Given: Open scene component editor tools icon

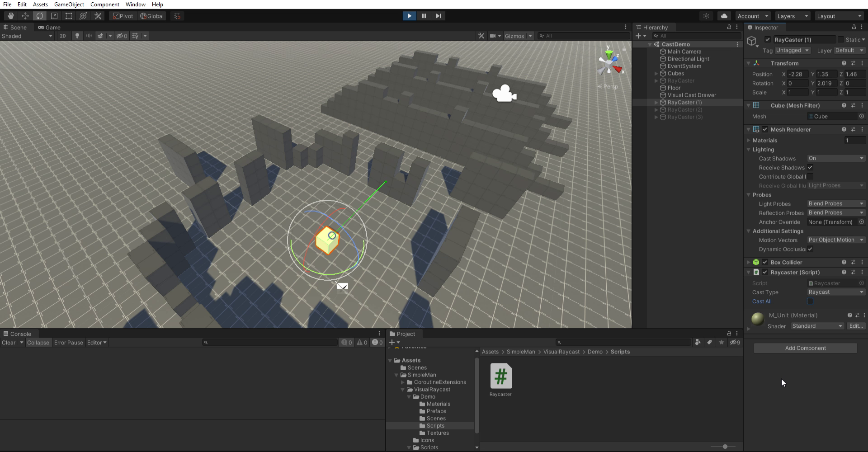Looking at the screenshot, I should click(481, 36).
